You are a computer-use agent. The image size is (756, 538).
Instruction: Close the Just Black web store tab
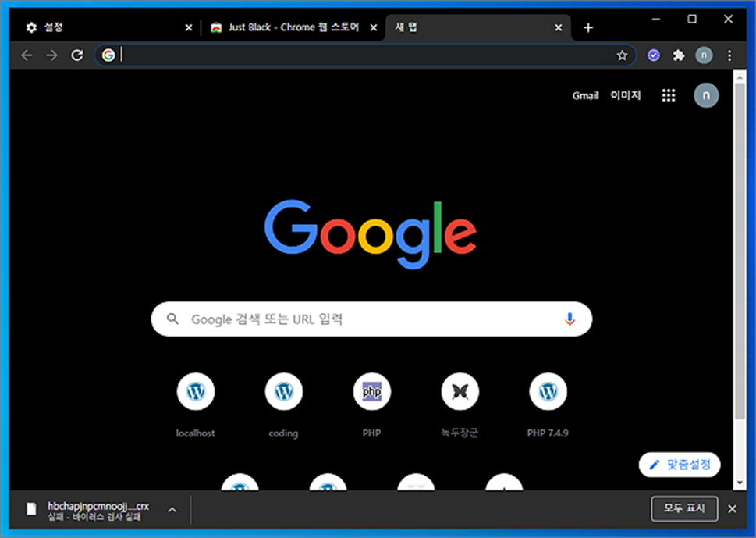(373, 28)
